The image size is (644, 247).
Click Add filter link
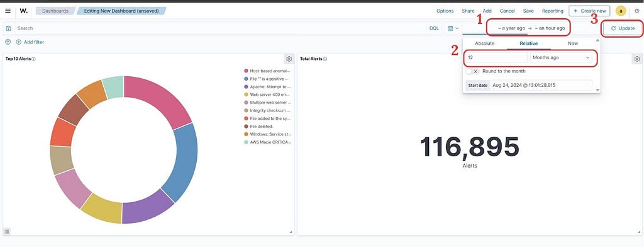point(34,42)
